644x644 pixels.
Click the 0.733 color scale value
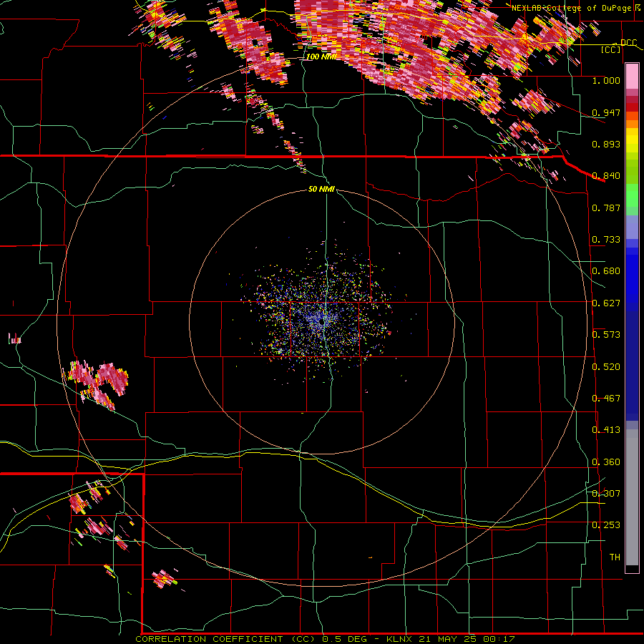coord(606,240)
